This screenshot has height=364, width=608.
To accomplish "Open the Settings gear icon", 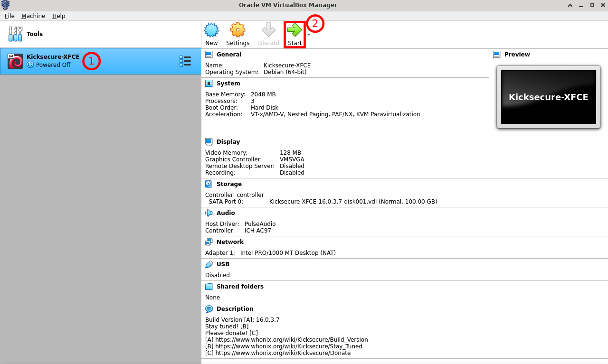I will [237, 31].
